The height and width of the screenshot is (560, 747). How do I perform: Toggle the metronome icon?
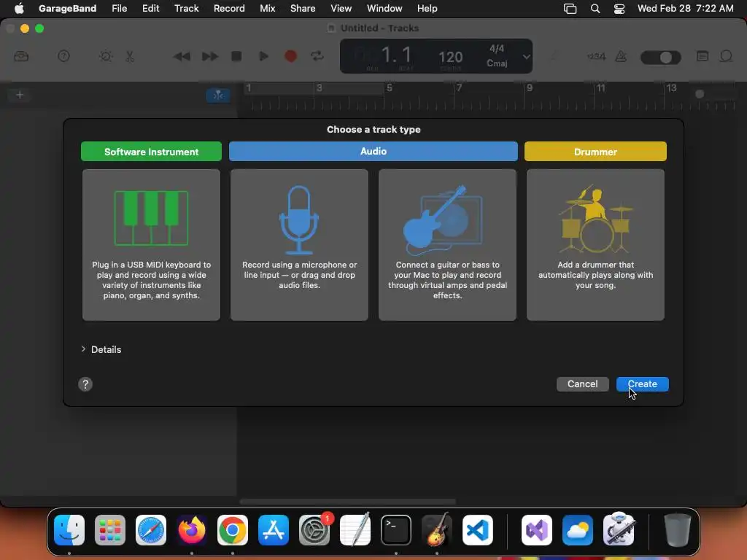coord(621,56)
